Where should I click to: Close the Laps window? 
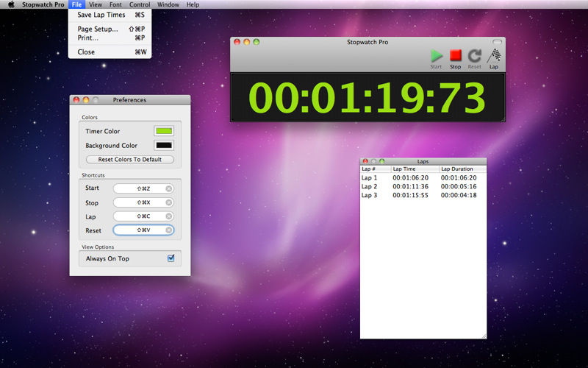[x=365, y=161]
